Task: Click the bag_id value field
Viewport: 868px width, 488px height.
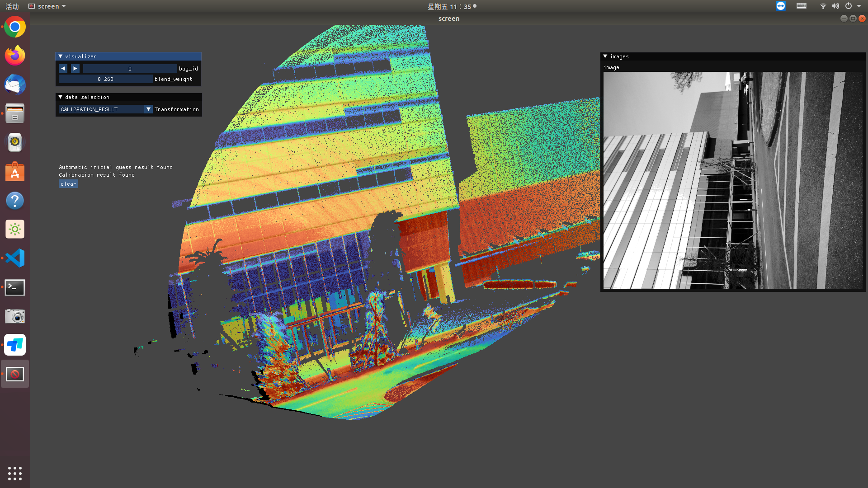Action: [129, 68]
